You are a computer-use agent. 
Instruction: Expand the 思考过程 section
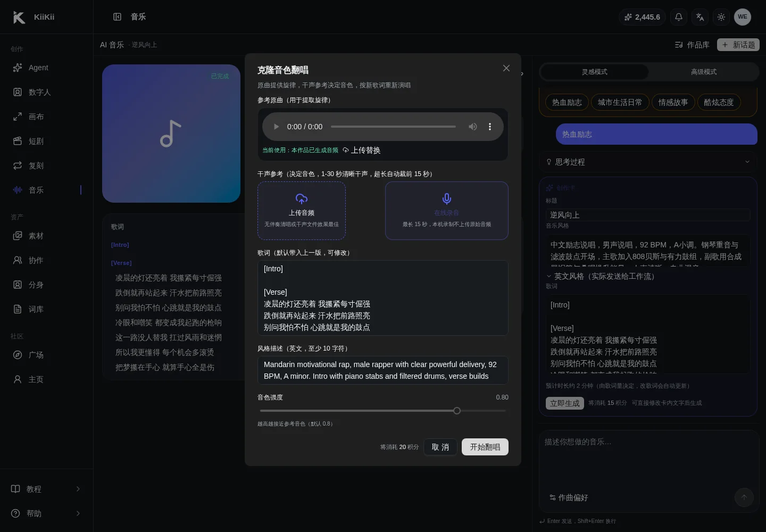[x=648, y=162]
